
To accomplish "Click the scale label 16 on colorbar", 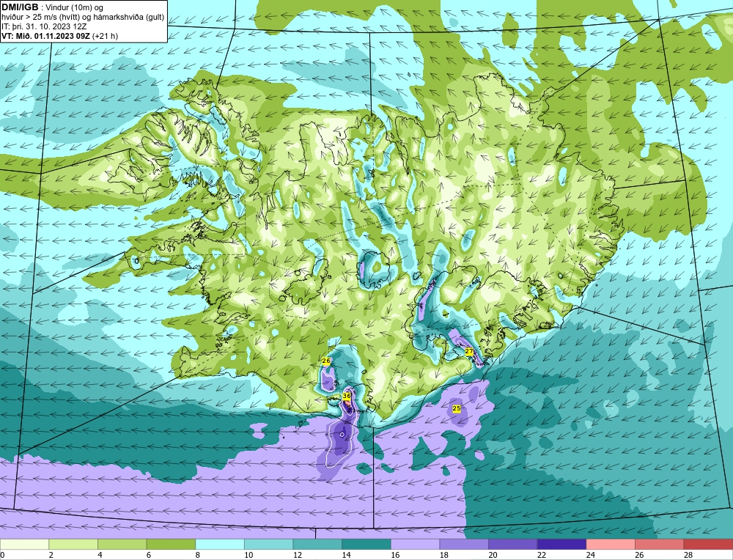I will [395, 555].
